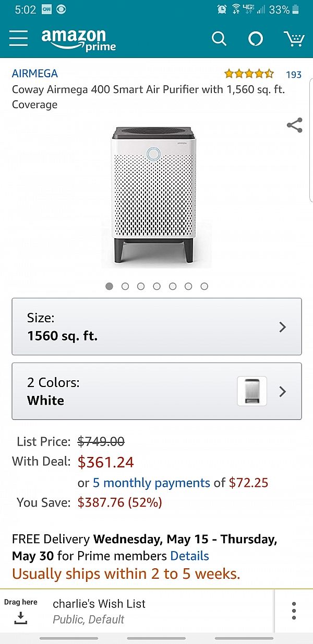
Task: Tap the white color swatch thumbnail
Action: (252, 391)
